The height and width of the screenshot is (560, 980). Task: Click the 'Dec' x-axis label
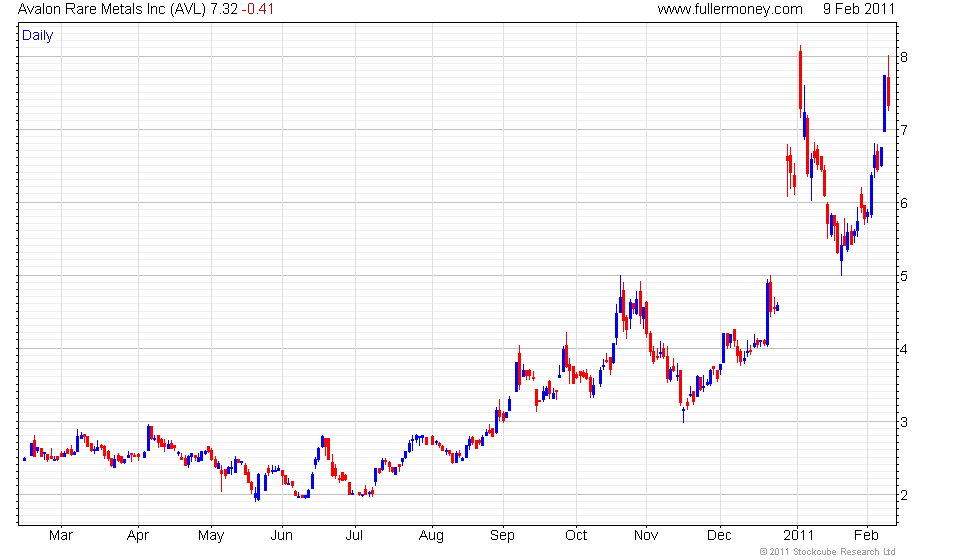[x=719, y=536]
